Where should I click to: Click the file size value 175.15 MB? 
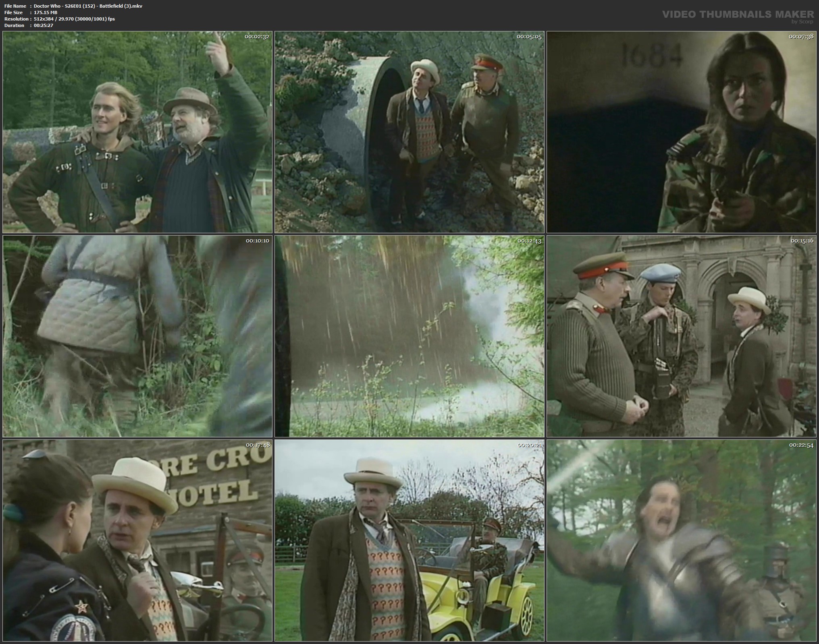[x=46, y=12]
